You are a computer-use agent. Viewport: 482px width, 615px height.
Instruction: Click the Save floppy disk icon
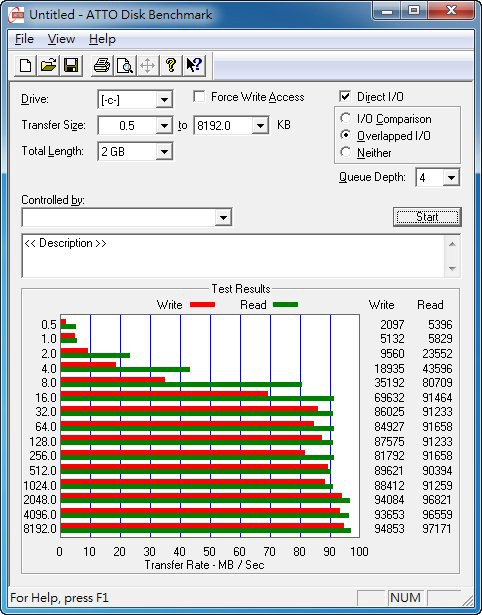click(x=71, y=65)
